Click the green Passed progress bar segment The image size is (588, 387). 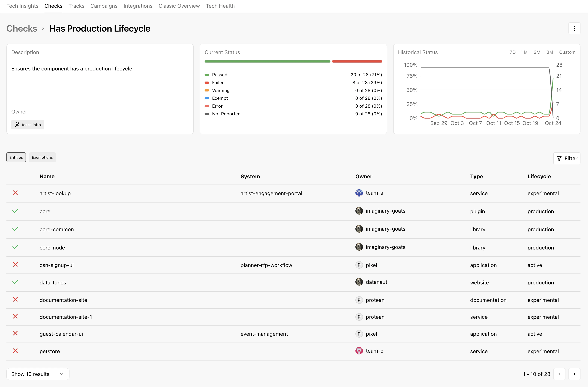coord(267,61)
